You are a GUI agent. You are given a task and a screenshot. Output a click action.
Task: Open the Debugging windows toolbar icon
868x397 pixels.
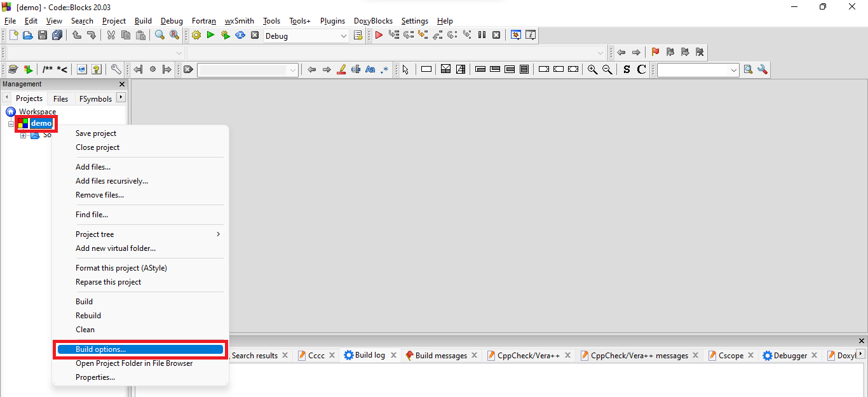click(x=515, y=35)
